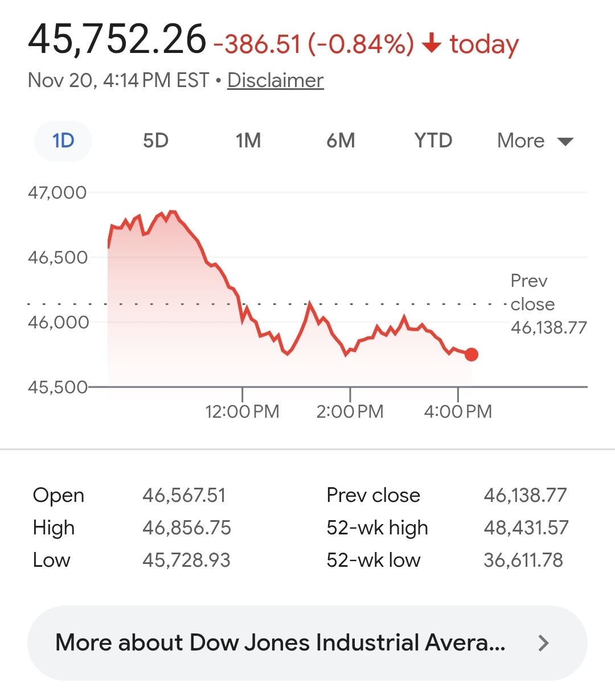The height and width of the screenshot is (700, 615).
Task: Click the red down arrow icon
Action: coord(432,43)
